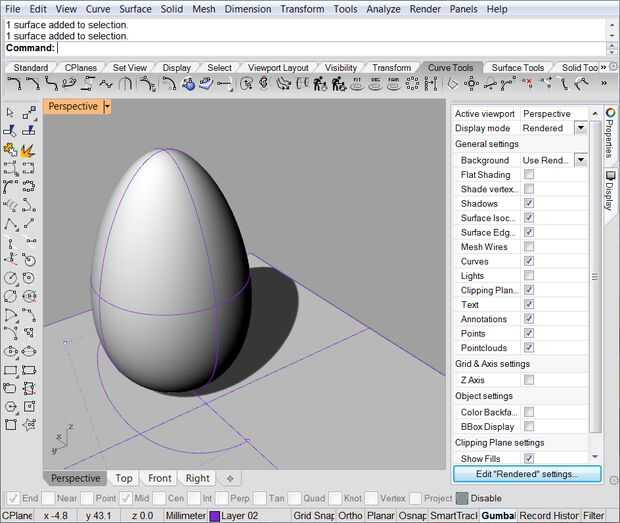620x523 pixels.
Task: Disable the Shadows checkbox
Action: point(529,203)
